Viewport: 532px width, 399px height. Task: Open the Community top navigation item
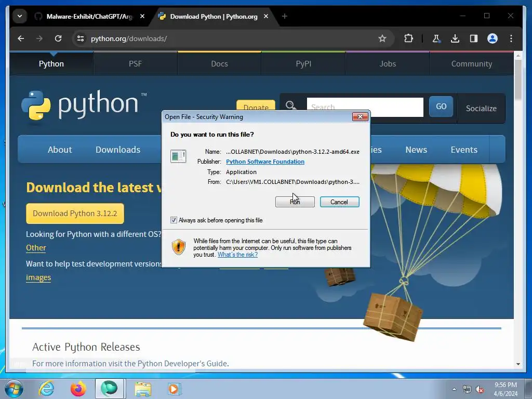click(472, 64)
